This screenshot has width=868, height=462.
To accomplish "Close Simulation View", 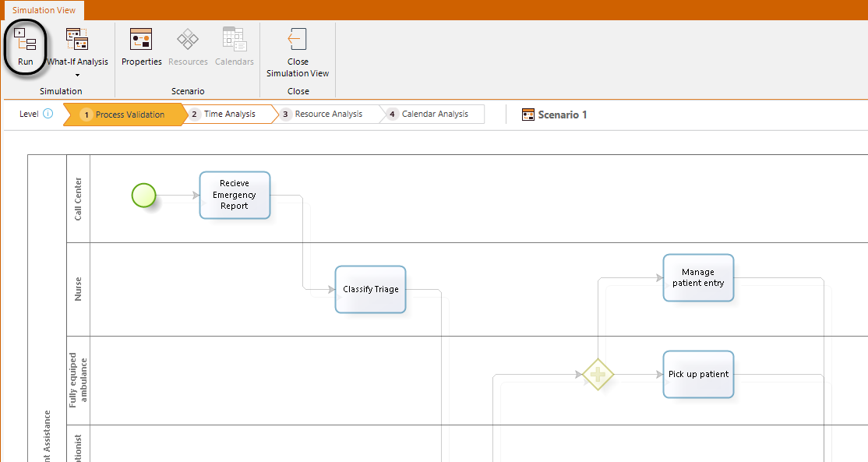I will pyautogui.click(x=298, y=52).
